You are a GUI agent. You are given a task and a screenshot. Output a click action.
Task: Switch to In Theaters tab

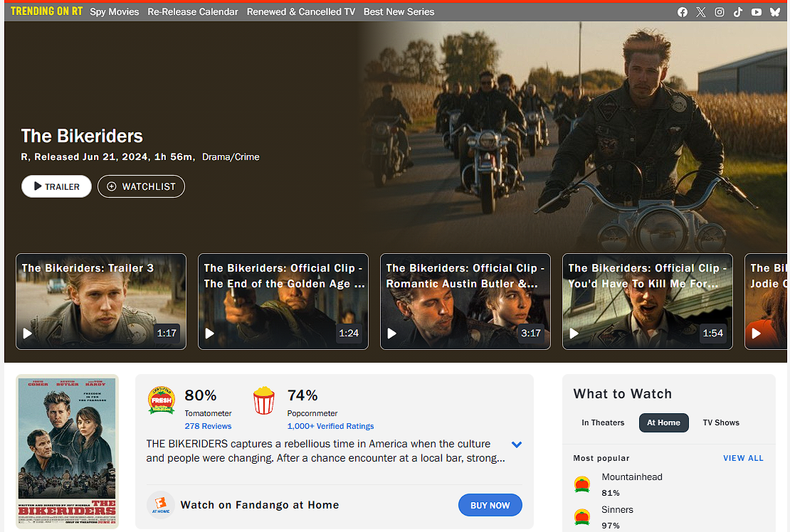pyautogui.click(x=603, y=422)
